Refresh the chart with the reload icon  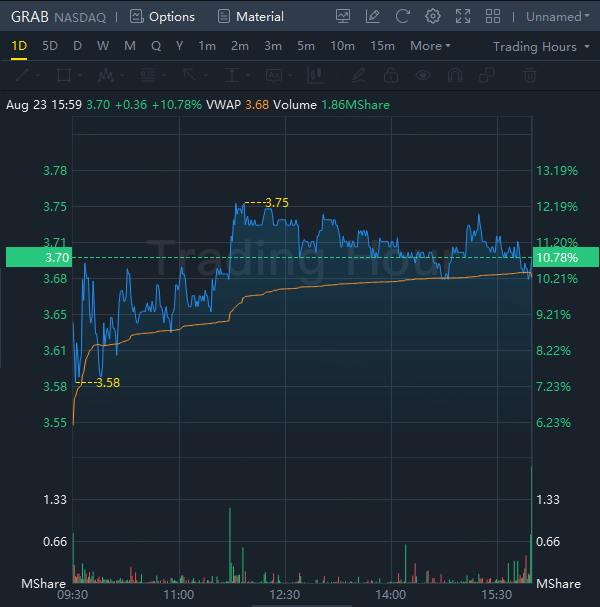[x=403, y=16]
